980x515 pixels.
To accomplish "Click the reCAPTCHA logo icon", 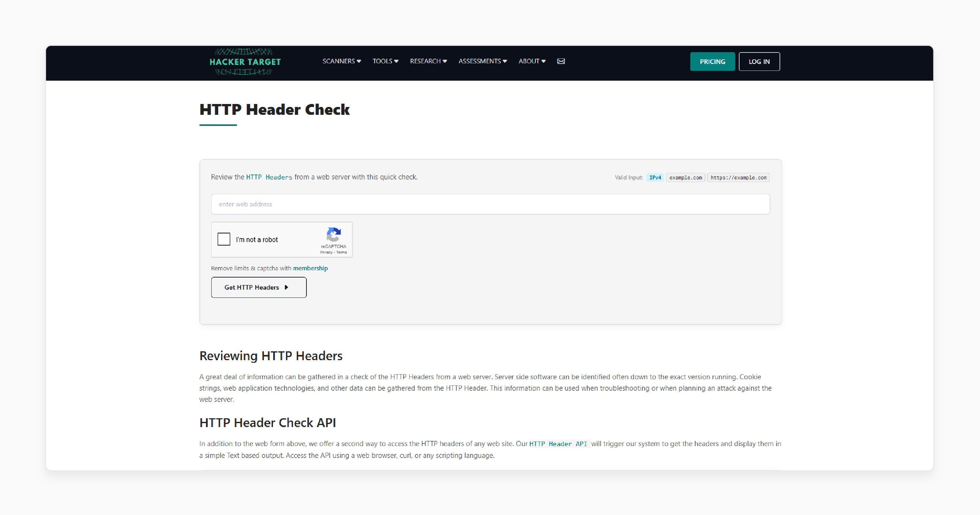I will [334, 234].
